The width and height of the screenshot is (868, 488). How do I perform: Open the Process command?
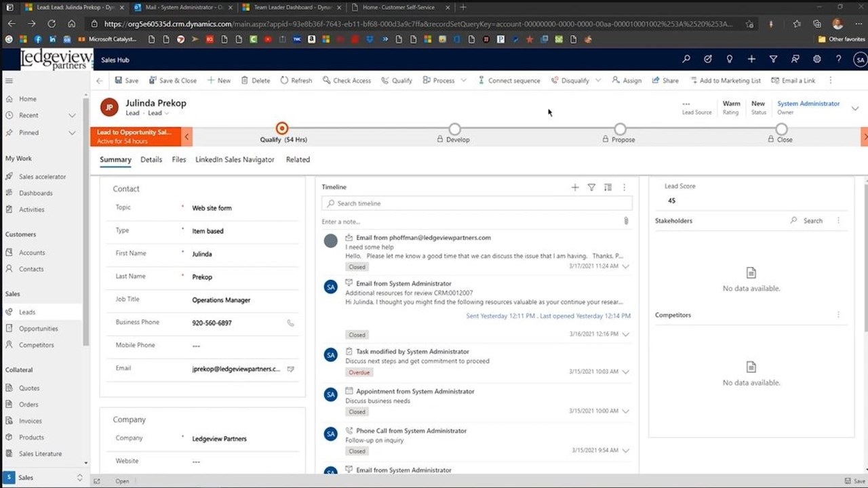439,80
